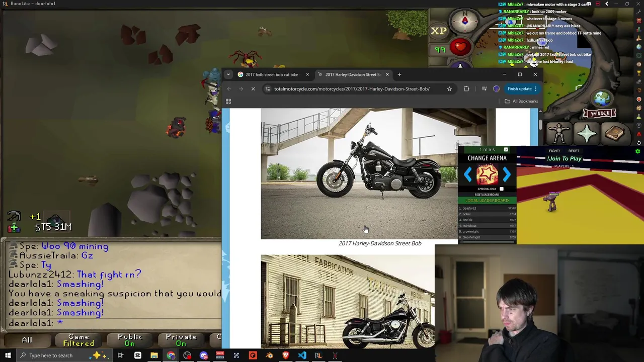The image size is (644, 362).
Task: Click the Chrome taskbar icon
Action: point(171,355)
